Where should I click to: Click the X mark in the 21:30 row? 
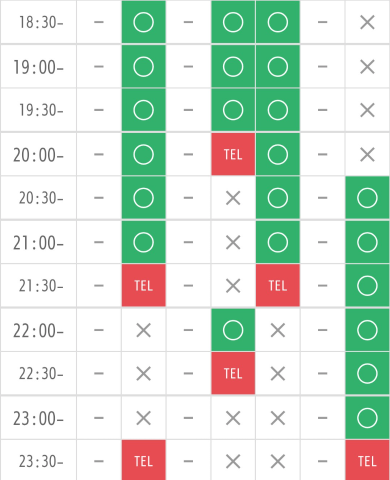[233, 286]
